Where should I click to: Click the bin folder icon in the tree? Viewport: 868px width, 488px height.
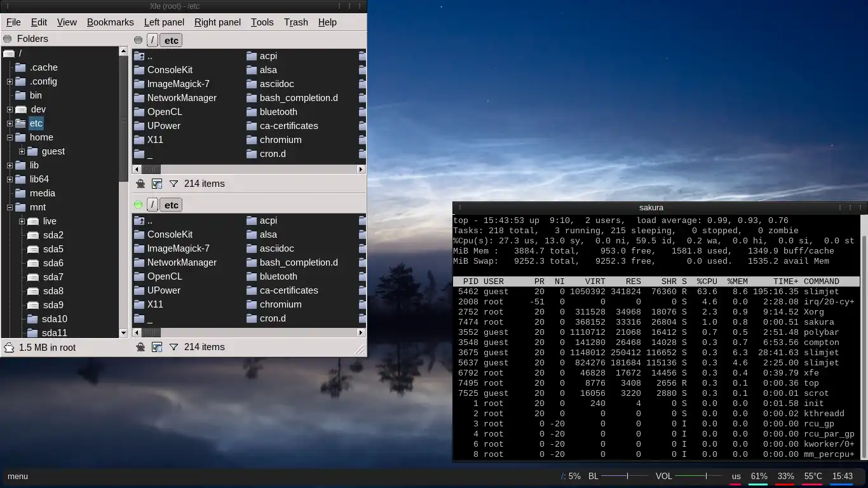coord(21,95)
